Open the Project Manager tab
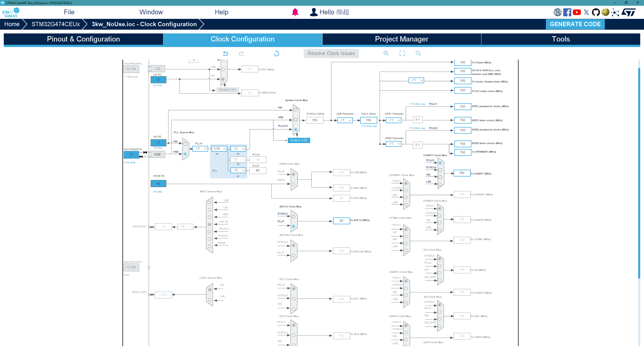644x350 pixels. [401, 39]
